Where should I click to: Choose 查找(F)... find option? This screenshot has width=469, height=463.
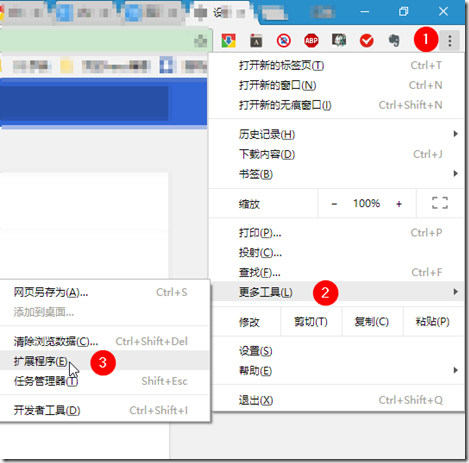click(x=336, y=273)
